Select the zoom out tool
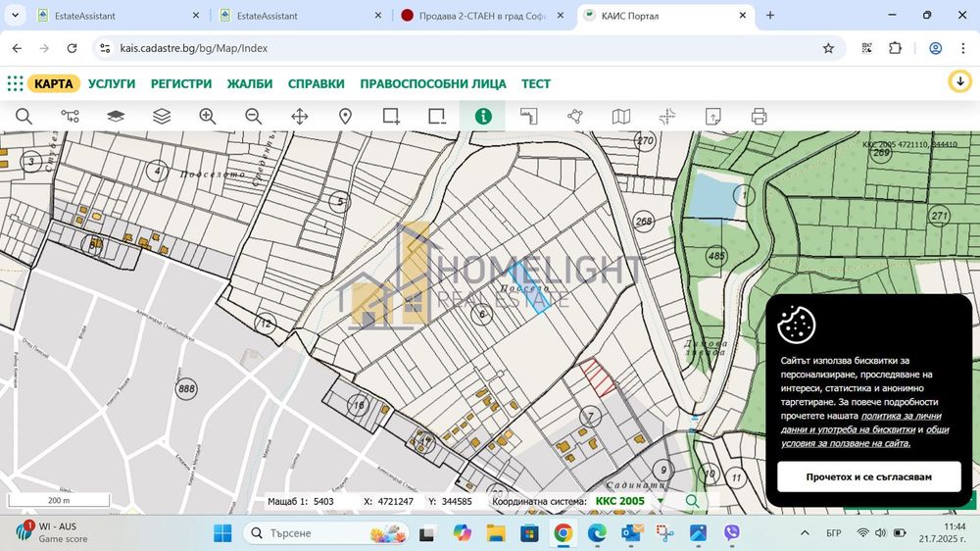The width and height of the screenshot is (980, 551). [254, 116]
